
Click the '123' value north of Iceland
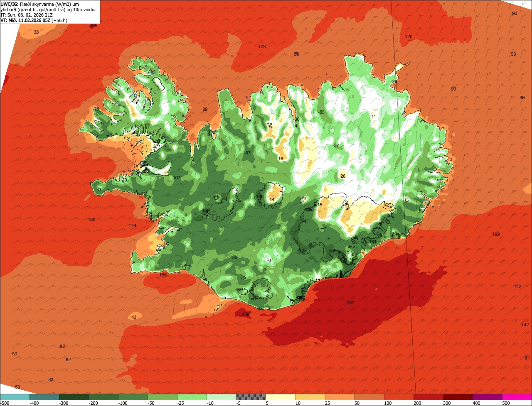pos(262,46)
